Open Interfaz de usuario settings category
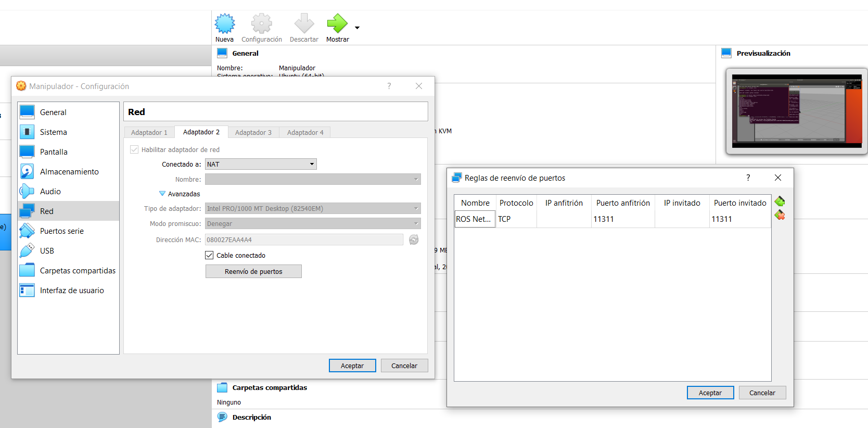 (69, 291)
